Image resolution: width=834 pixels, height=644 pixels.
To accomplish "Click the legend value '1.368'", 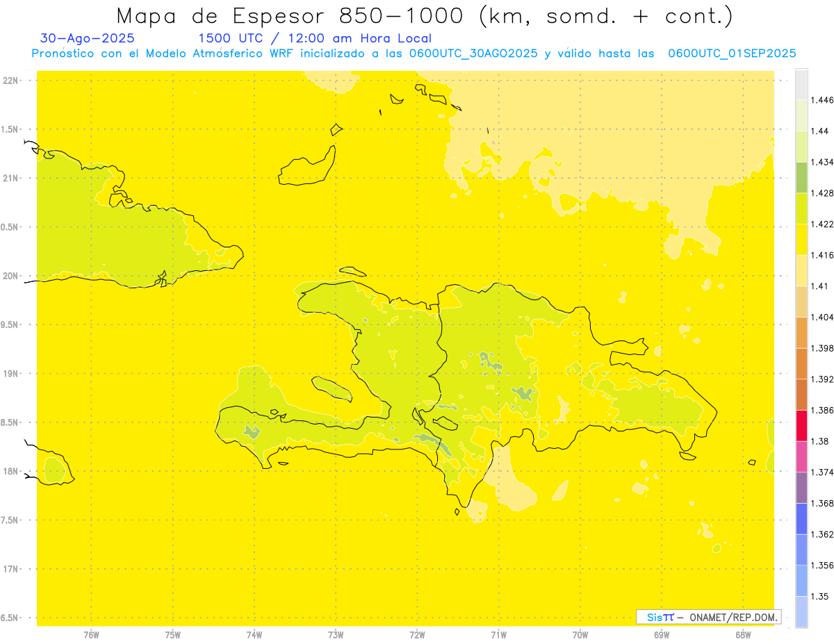I will click(x=822, y=503).
